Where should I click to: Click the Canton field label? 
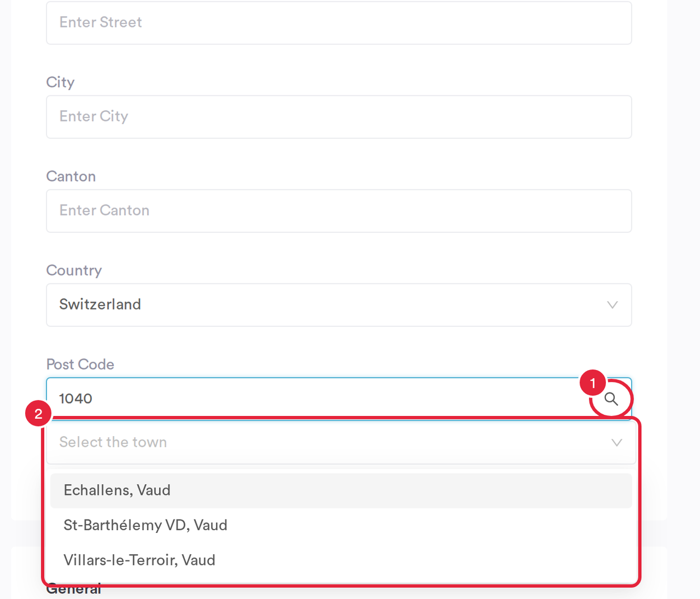click(71, 176)
